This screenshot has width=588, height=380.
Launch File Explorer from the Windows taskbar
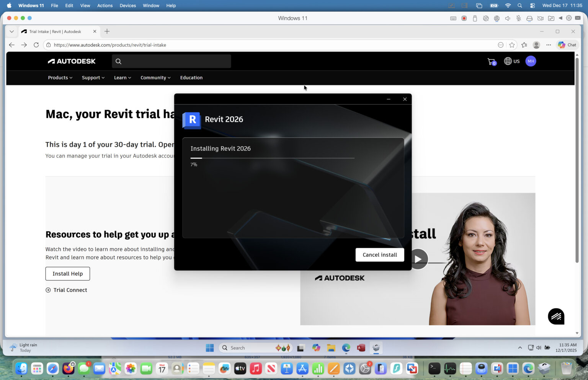[331, 348]
